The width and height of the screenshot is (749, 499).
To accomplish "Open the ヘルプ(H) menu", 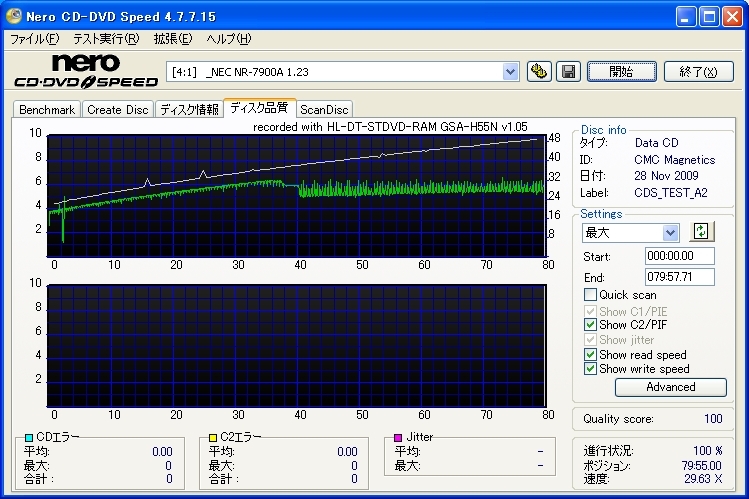I will (x=228, y=39).
